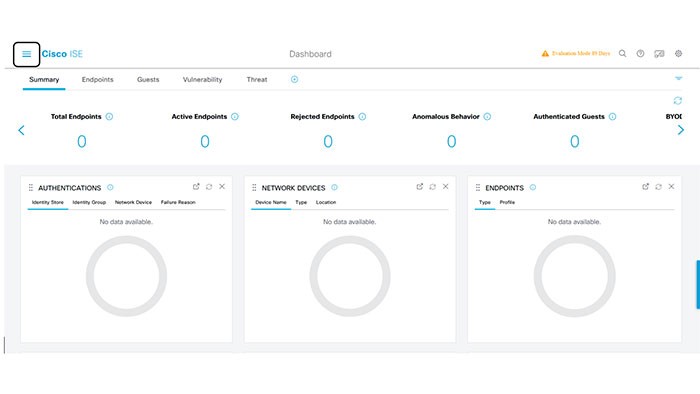Open the interactive help monitor icon
The width and height of the screenshot is (700, 394).
pos(659,54)
